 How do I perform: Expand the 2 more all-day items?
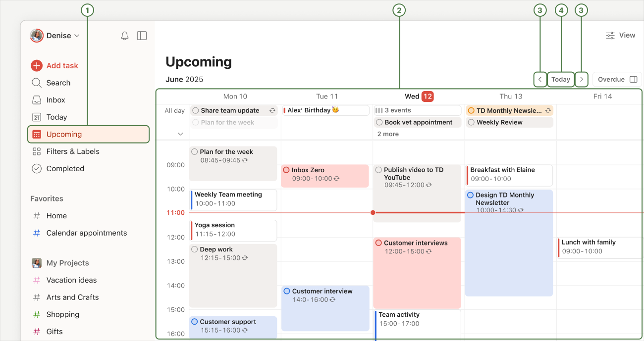(388, 134)
